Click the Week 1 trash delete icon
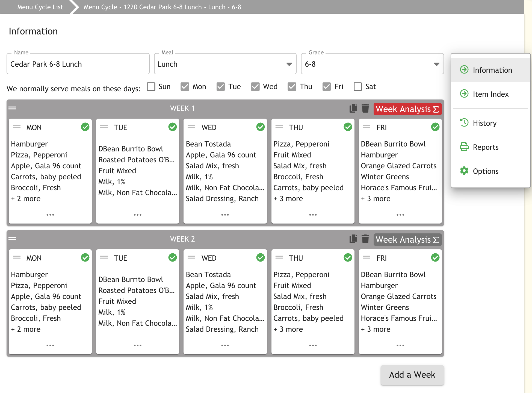Viewport: 532px width, 393px height. click(365, 108)
